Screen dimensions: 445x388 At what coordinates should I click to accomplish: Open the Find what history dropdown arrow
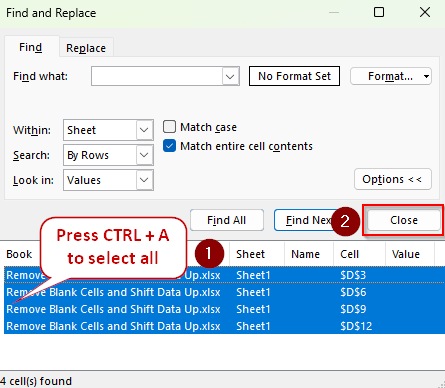click(x=231, y=77)
